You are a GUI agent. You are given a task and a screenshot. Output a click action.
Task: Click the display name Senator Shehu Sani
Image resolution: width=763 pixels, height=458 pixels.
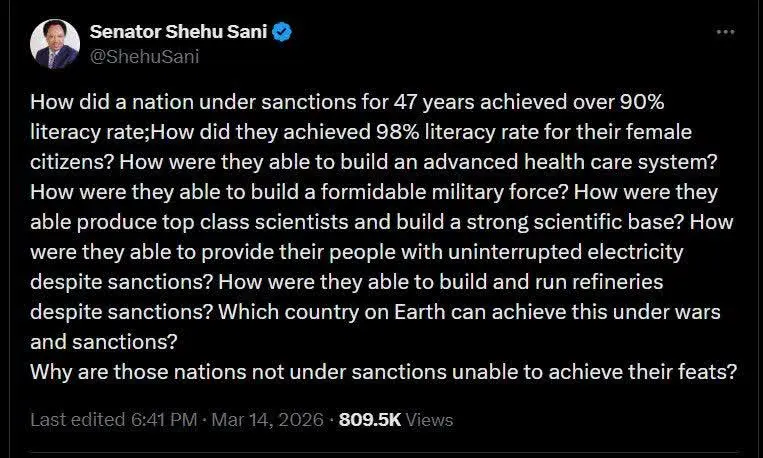pos(179,33)
